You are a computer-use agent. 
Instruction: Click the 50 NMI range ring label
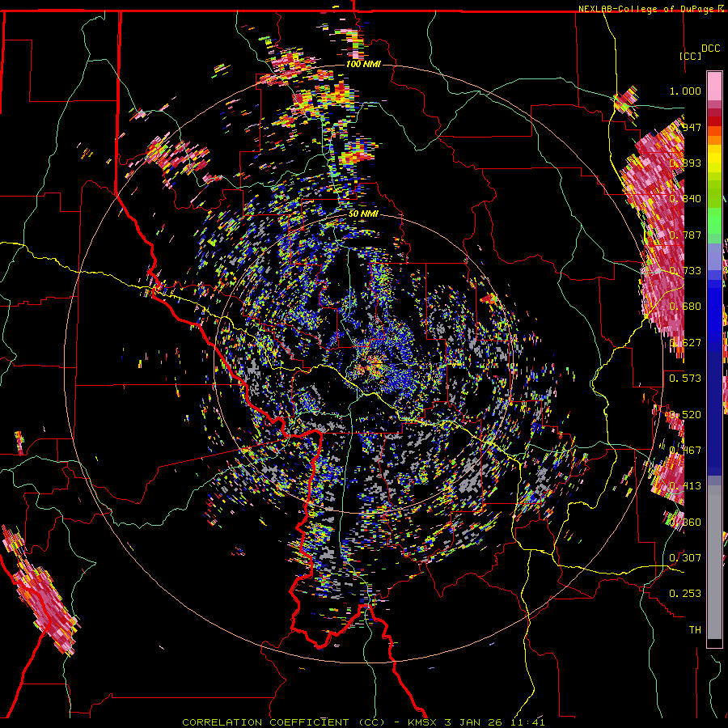[x=363, y=214]
